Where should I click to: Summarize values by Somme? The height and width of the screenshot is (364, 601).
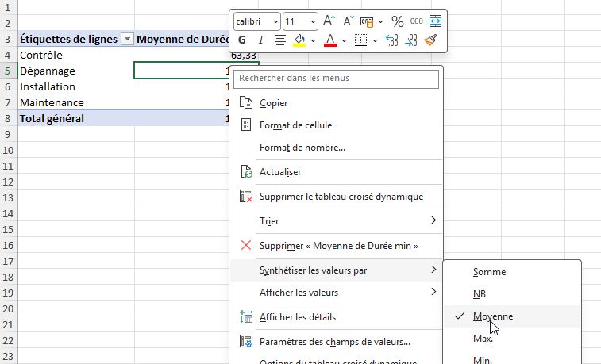[x=512, y=272]
